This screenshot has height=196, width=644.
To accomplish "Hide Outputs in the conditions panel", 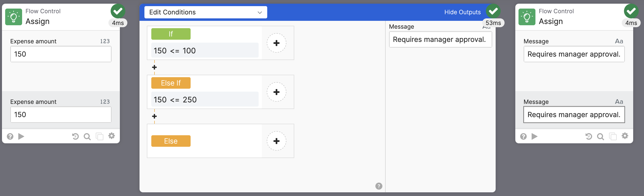I will [462, 12].
